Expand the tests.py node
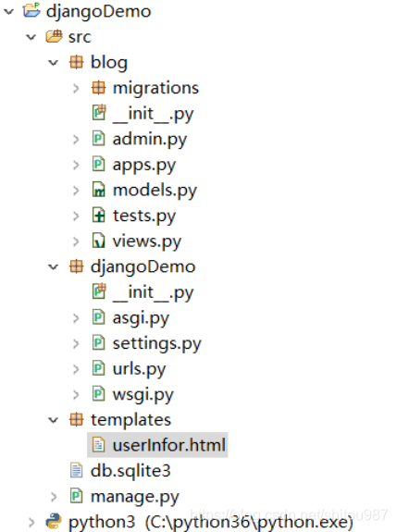Viewport: 397px width, 532px height. coord(76,216)
